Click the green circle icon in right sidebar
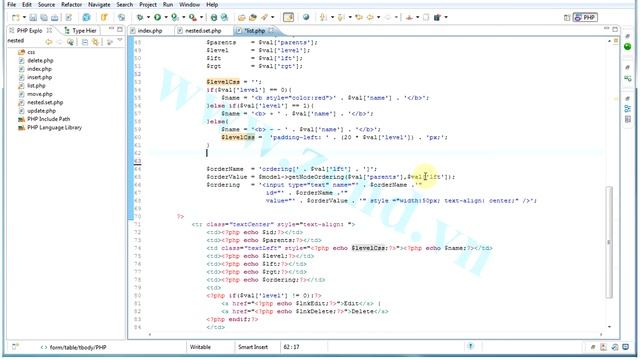Image resolution: width=640 pixels, height=360 pixels. pyautogui.click(x=628, y=47)
